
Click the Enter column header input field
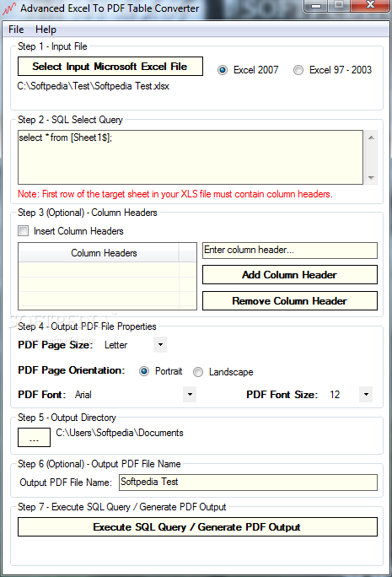click(x=290, y=251)
